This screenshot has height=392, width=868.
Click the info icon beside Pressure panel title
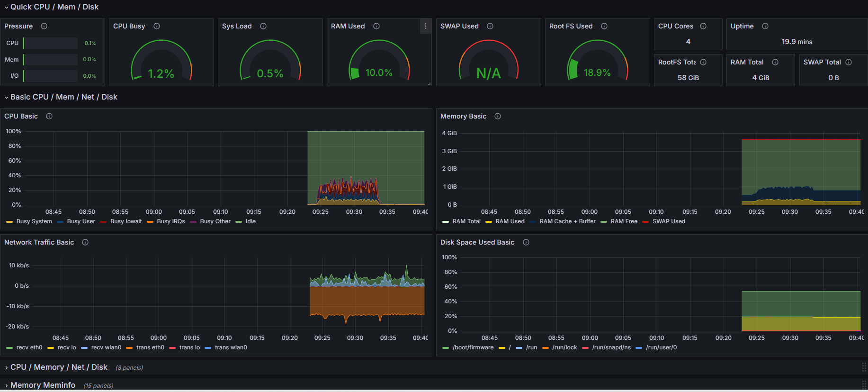[44, 26]
